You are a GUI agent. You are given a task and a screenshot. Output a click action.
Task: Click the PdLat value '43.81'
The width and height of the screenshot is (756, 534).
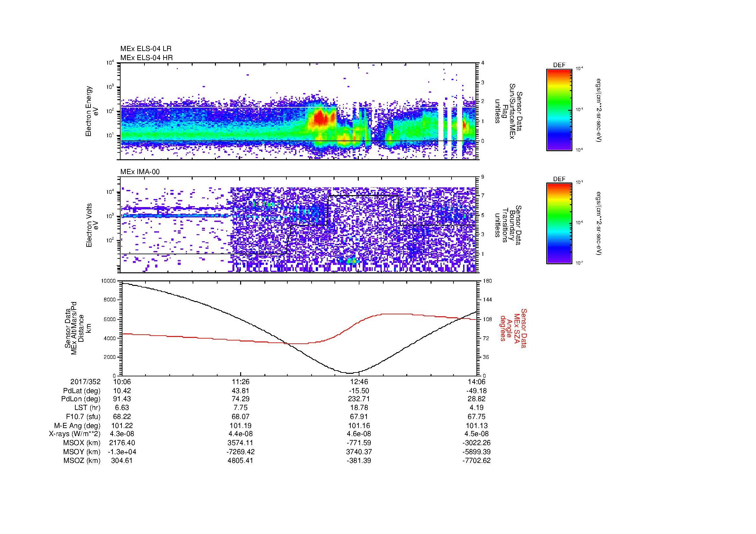(241, 391)
